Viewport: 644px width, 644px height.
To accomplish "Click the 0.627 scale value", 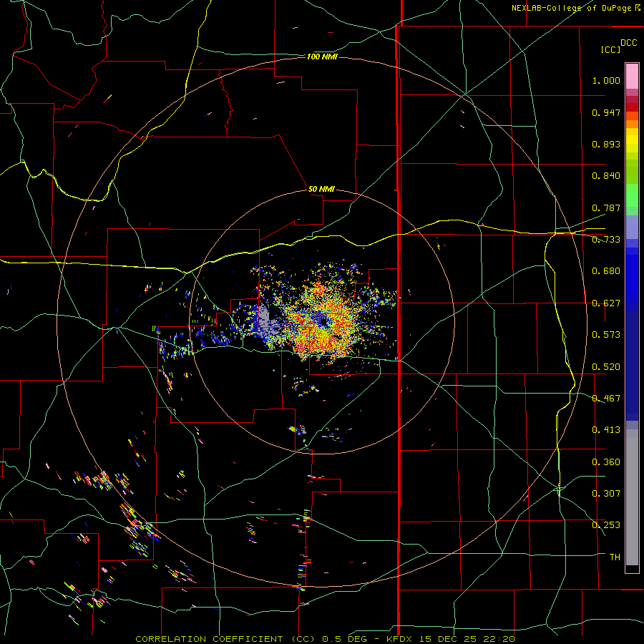I will (x=606, y=303).
